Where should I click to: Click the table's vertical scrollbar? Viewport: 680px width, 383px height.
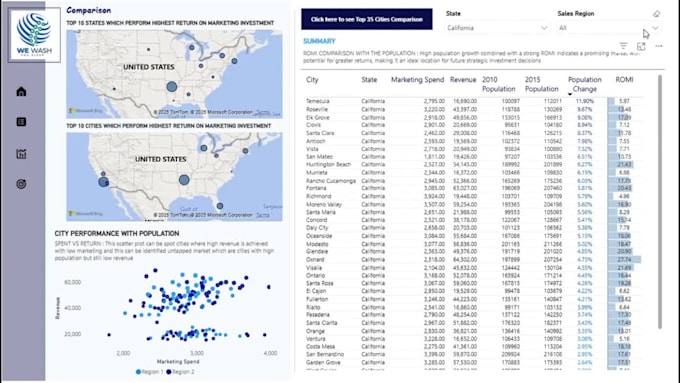[x=660, y=202]
